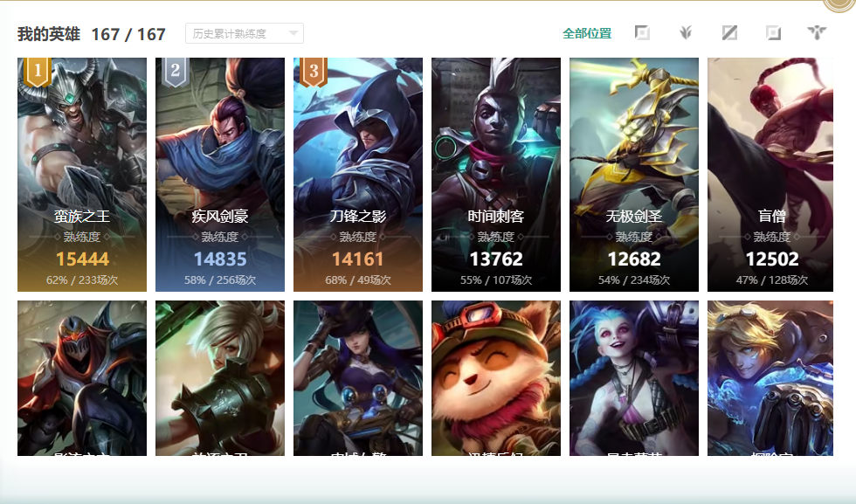Open the 历史累计熟练度 sorting dropdown

(245, 33)
